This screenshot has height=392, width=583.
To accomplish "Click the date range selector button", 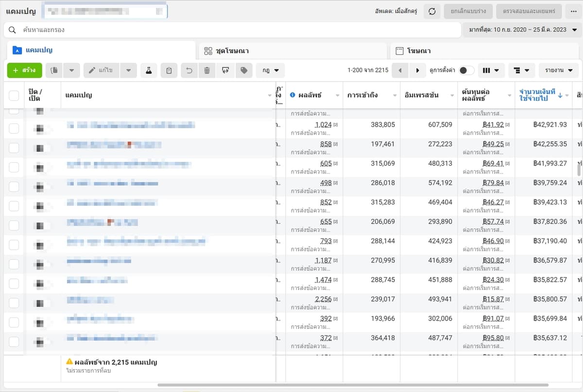I will pyautogui.click(x=521, y=30).
